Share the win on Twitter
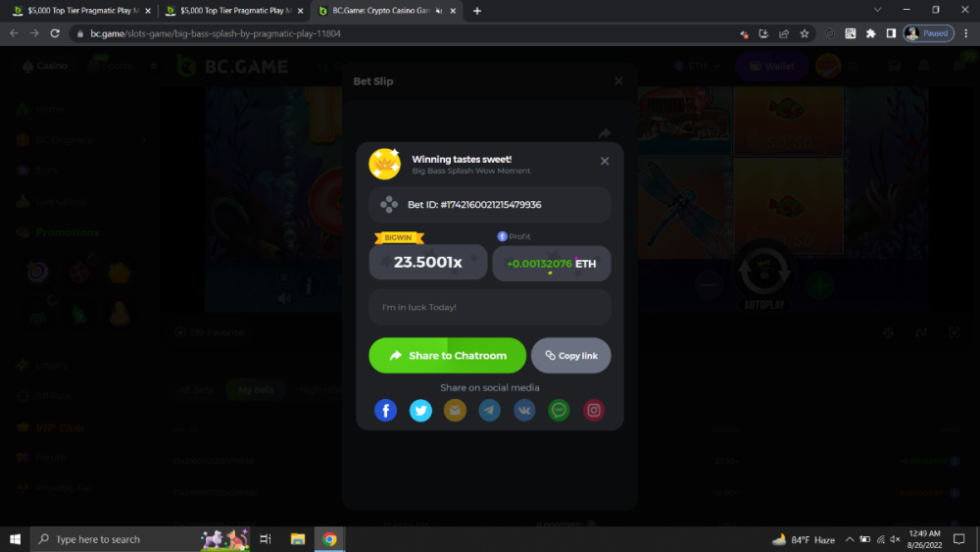This screenshot has height=552, width=980. (420, 411)
